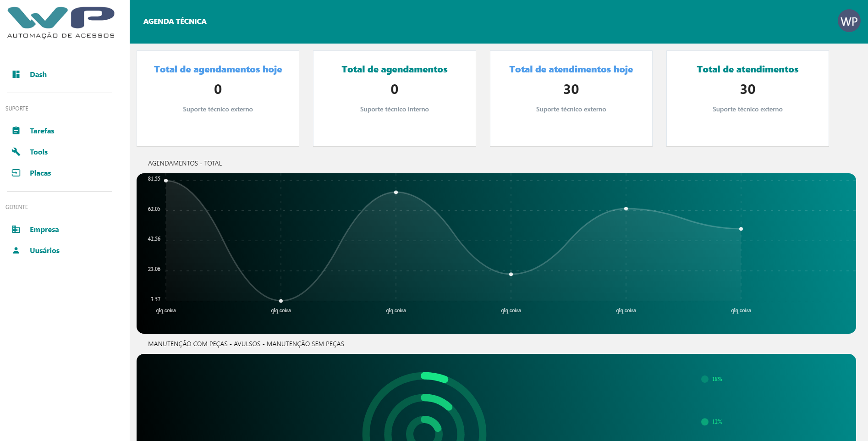Click the lowest data point near 3.57
This screenshot has height=441, width=868.
click(x=281, y=301)
